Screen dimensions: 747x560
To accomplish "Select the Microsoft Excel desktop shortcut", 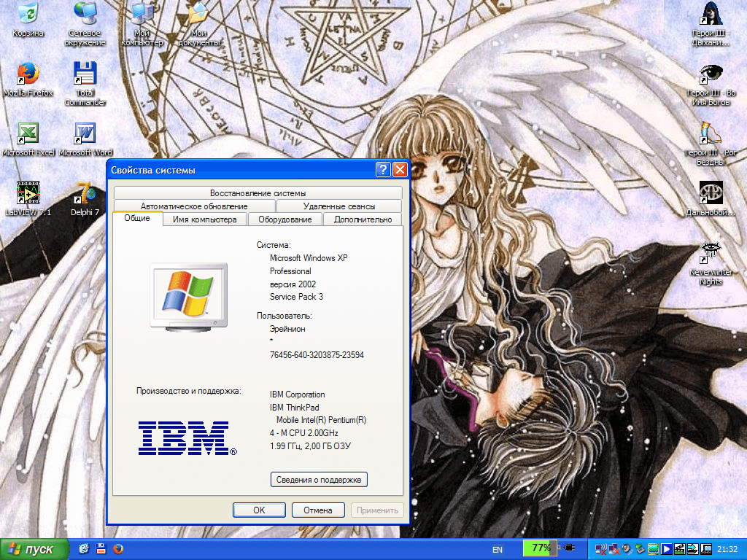I will [28, 134].
